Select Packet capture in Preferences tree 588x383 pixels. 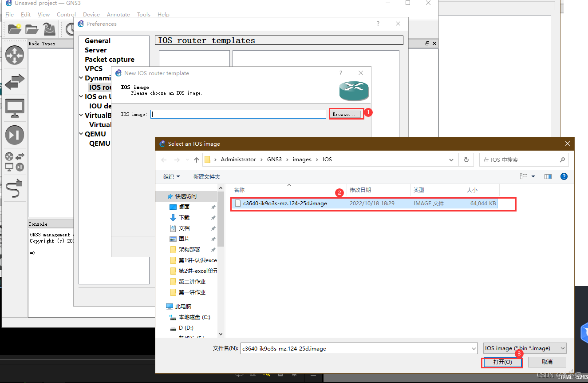pos(110,59)
